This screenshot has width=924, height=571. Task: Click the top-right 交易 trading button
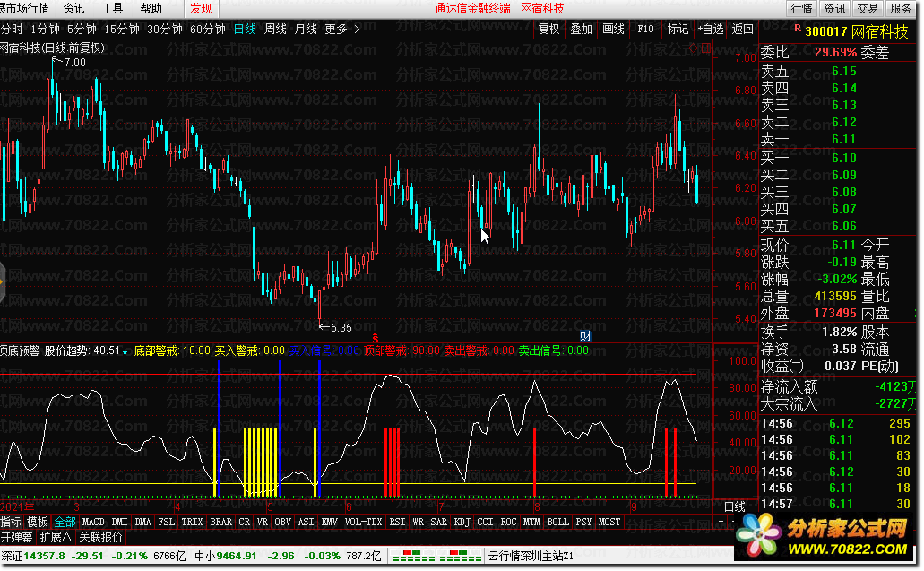tap(868, 8)
